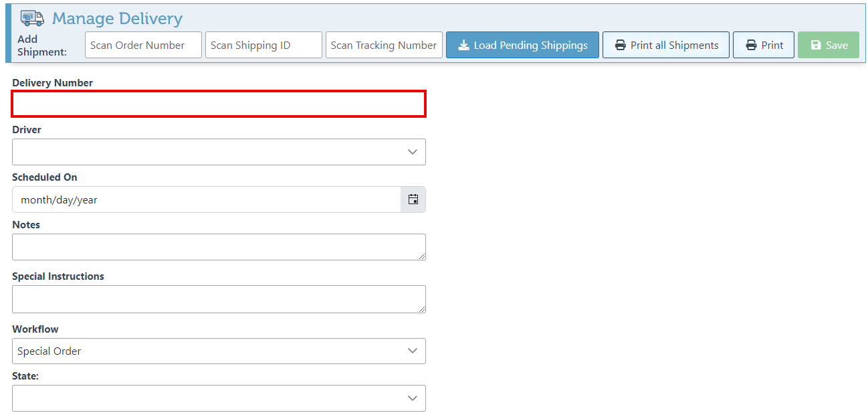
Task: Click the Scheduled On date field
Action: coord(206,199)
